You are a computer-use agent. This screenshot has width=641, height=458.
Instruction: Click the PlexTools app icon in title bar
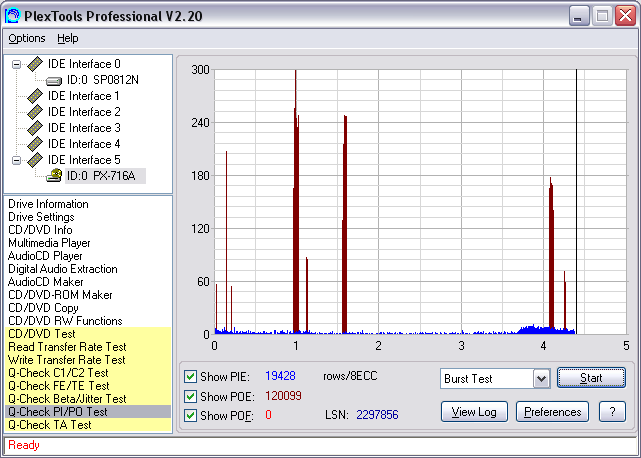[x=13, y=16]
